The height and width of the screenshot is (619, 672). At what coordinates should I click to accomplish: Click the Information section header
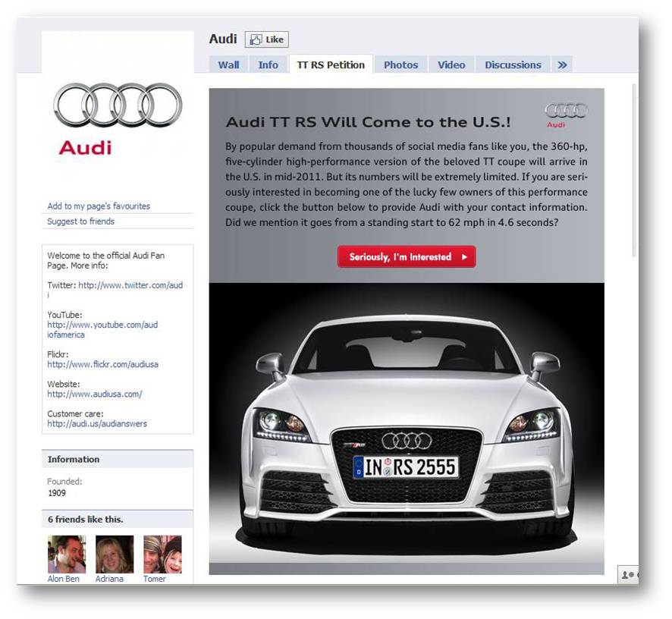click(118, 459)
